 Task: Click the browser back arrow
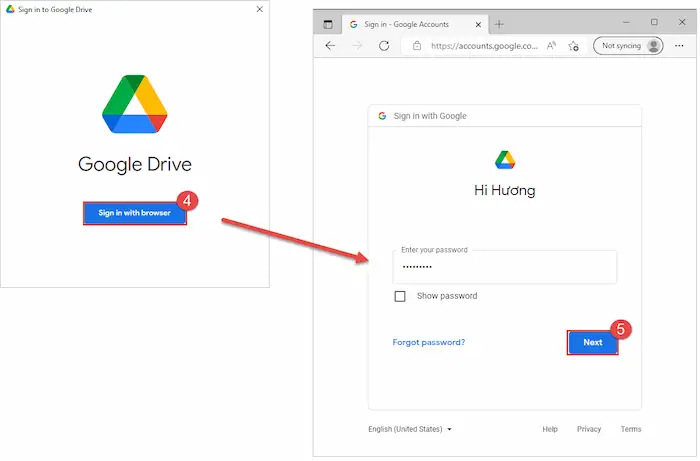[x=330, y=46]
